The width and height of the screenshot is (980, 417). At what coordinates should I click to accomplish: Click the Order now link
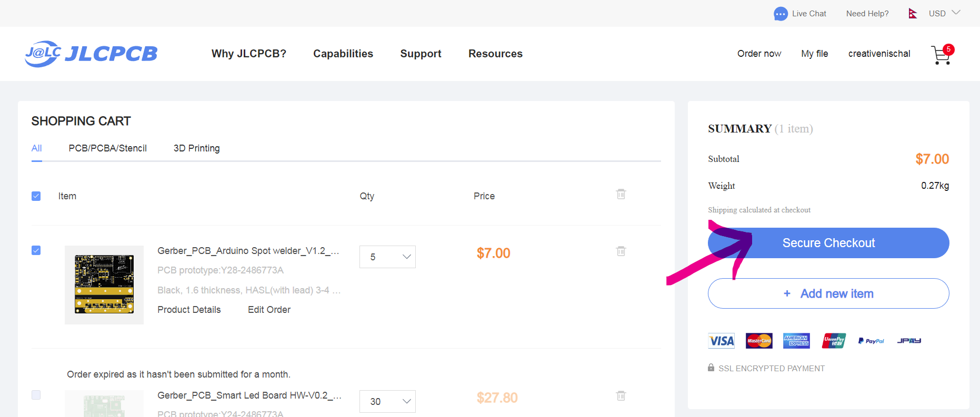coord(759,54)
